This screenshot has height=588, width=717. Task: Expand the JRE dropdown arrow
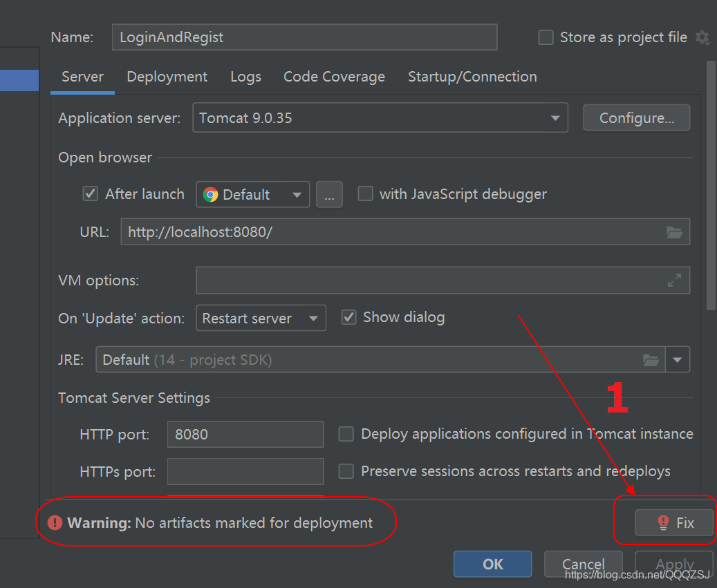pyautogui.click(x=678, y=360)
